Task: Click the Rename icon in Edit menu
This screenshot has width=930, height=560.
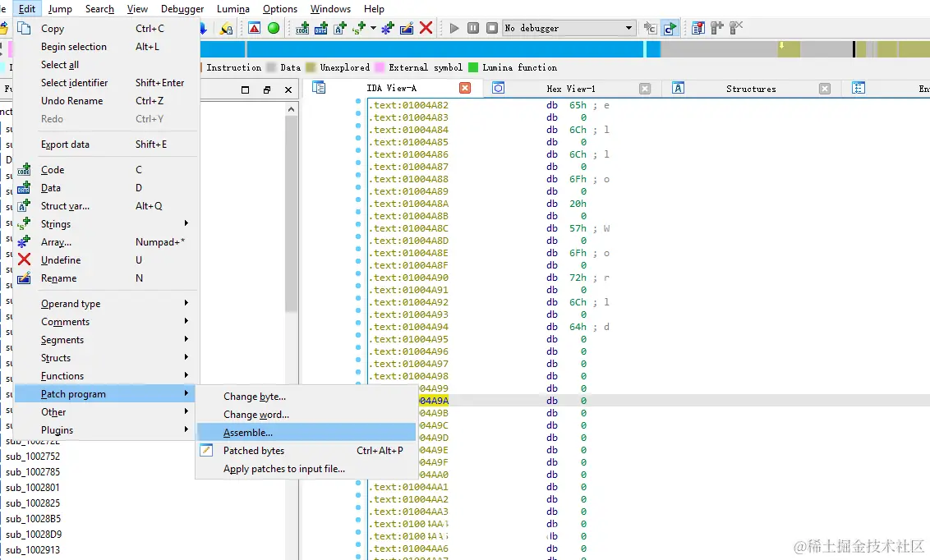Action: tap(24, 278)
